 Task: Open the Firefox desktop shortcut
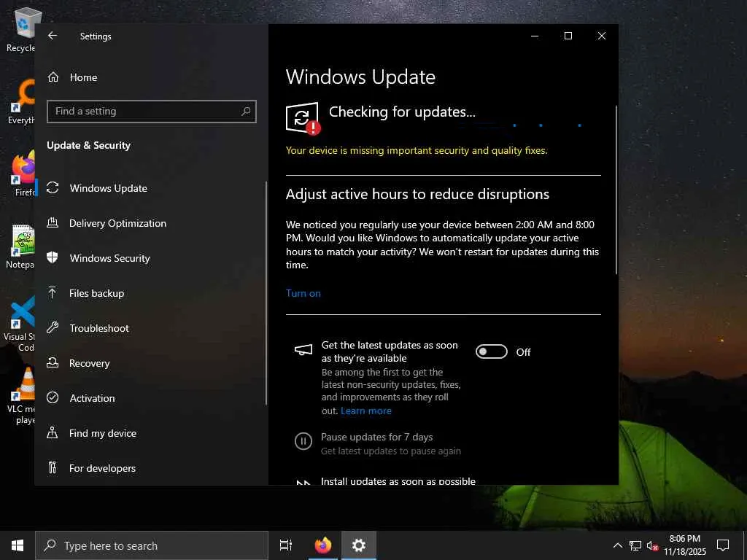23,174
